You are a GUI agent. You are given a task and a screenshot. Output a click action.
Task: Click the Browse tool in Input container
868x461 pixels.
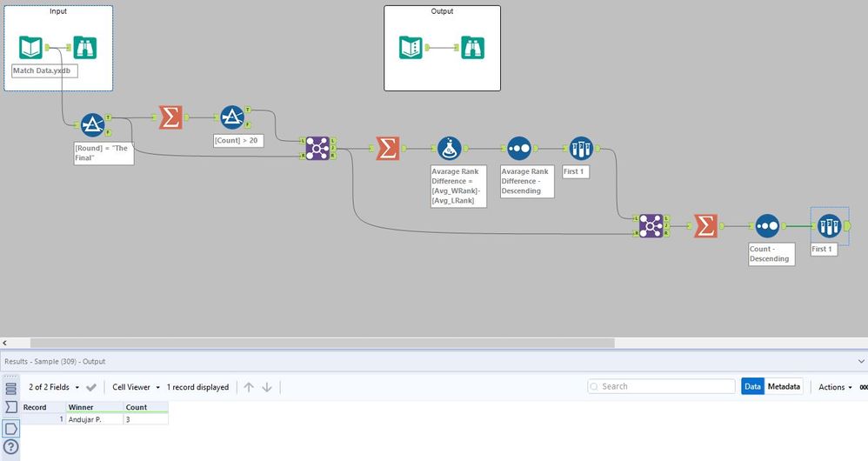[84, 48]
